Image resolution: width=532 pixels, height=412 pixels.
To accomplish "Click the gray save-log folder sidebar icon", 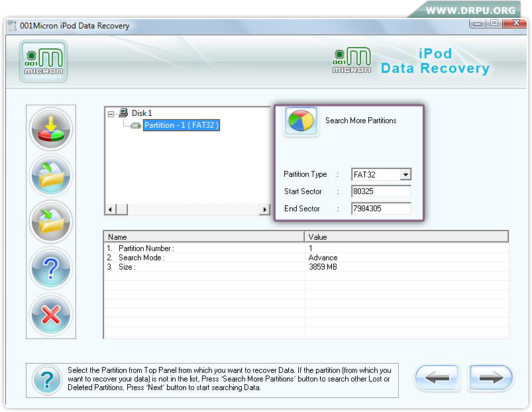I will coord(51,222).
